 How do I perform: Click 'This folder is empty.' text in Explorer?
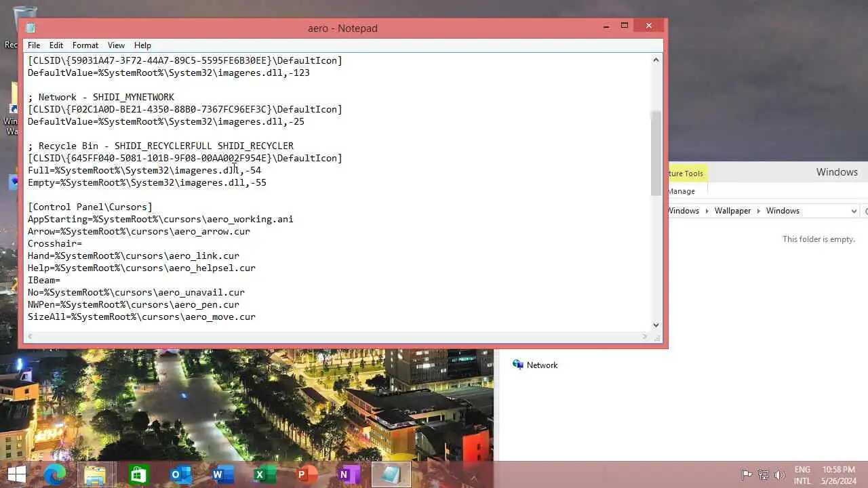[818, 239]
